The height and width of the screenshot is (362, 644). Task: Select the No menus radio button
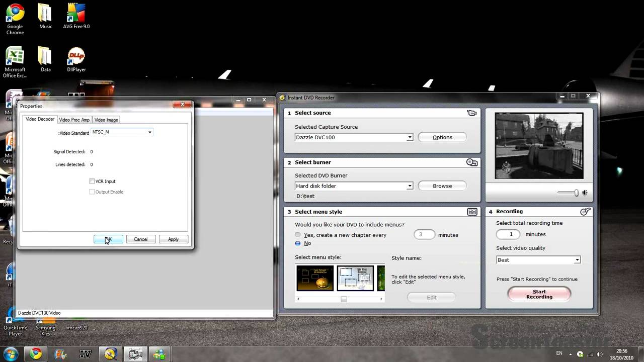(x=298, y=243)
